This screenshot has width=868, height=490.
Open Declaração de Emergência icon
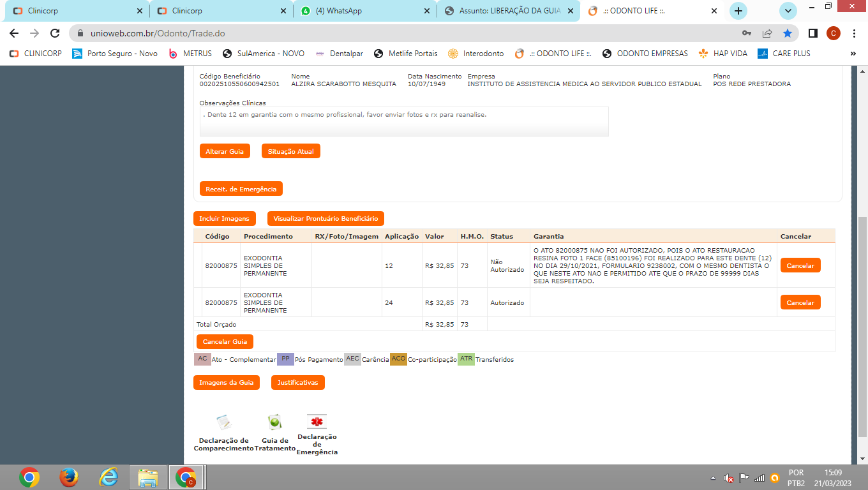coord(317,422)
